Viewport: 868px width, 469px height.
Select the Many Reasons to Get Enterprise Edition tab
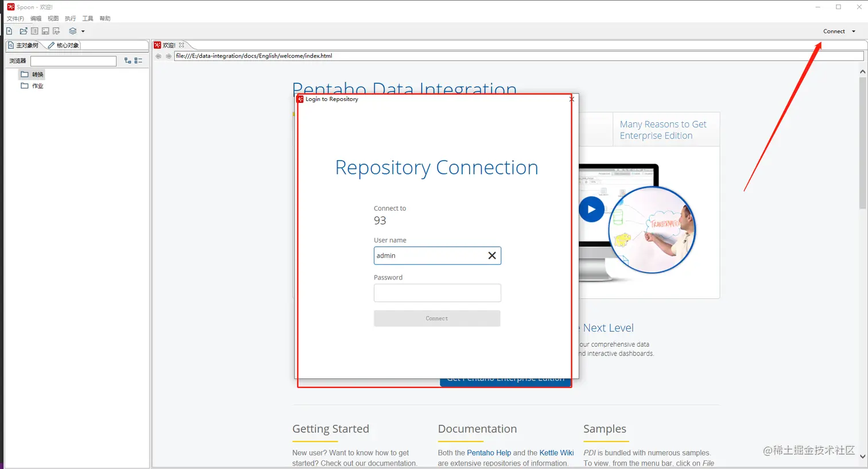(x=666, y=130)
